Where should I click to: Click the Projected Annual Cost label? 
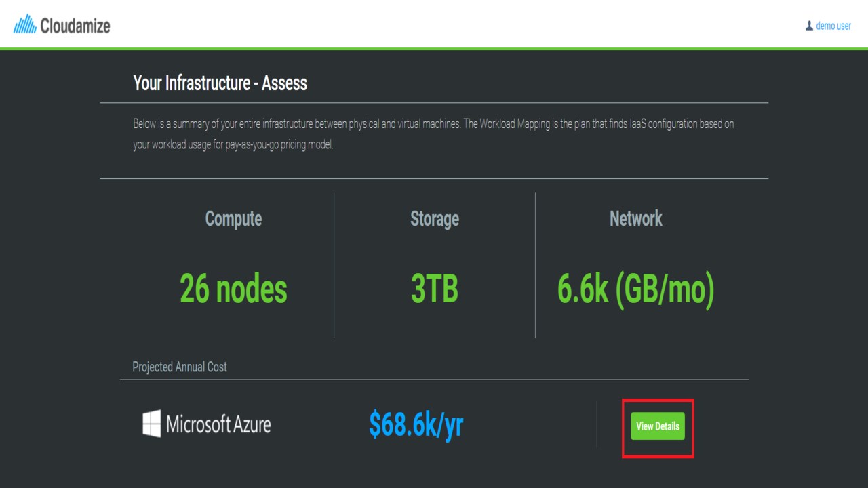(180, 367)
